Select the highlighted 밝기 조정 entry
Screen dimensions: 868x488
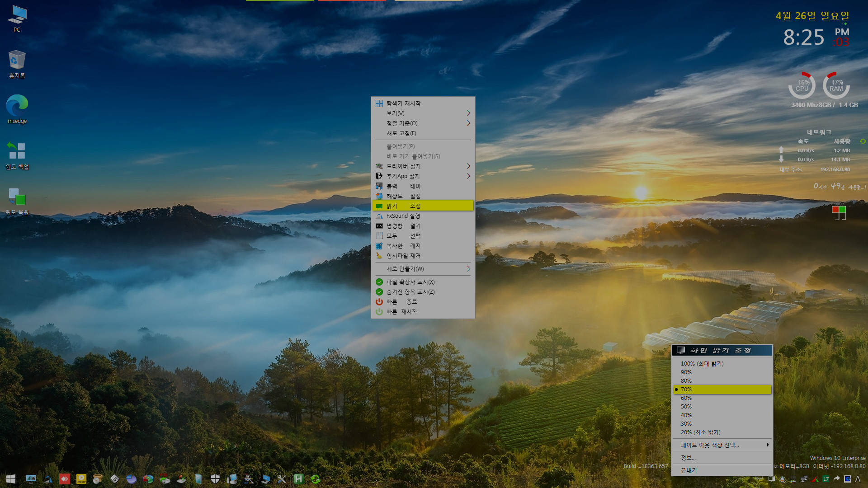[x=423, y=206]
